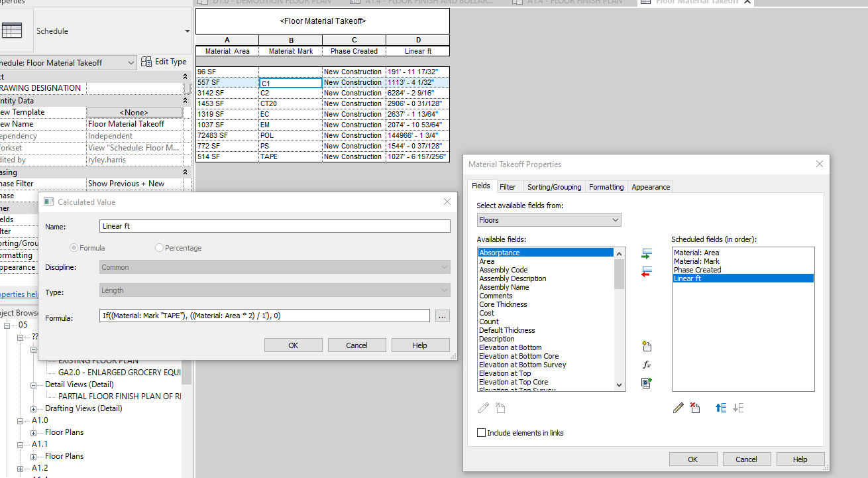
Task: Collapse the Identity Data section
Action: pos(186,101)
